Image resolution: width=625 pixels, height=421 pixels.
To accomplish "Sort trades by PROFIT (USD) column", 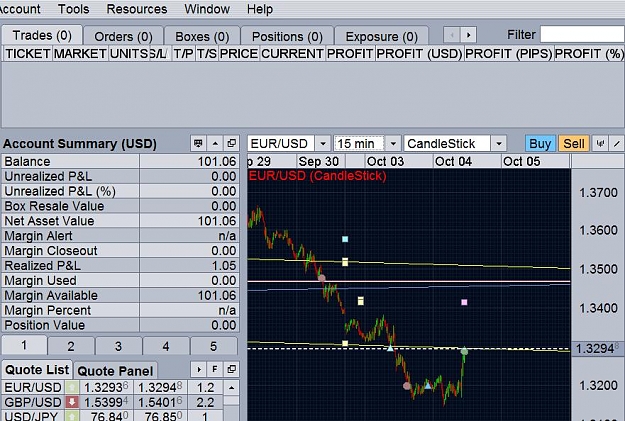I will pos(419,53).
